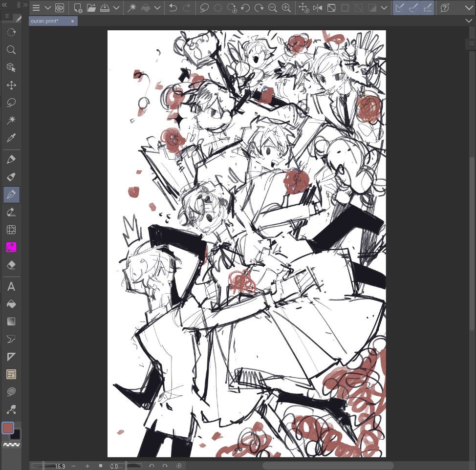Pick the dark sub color swatch
Screen dimensions: 476x470
point(16,435)
